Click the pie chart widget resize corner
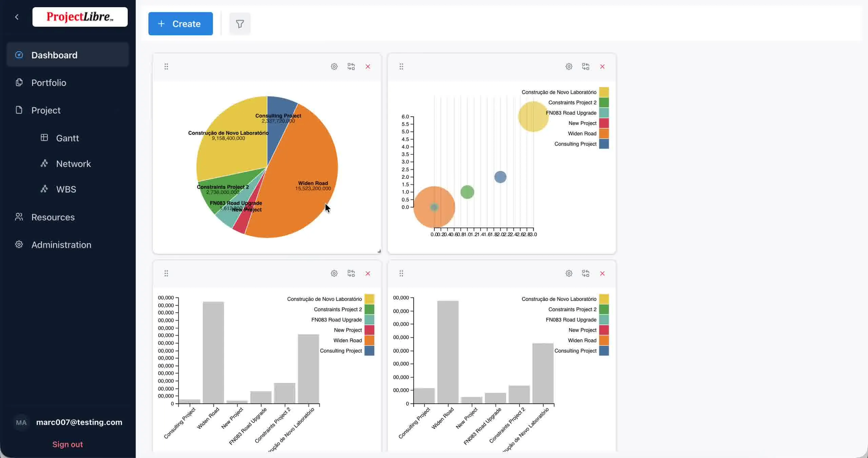This screenshot has height=458, width=868. (379, 251)
